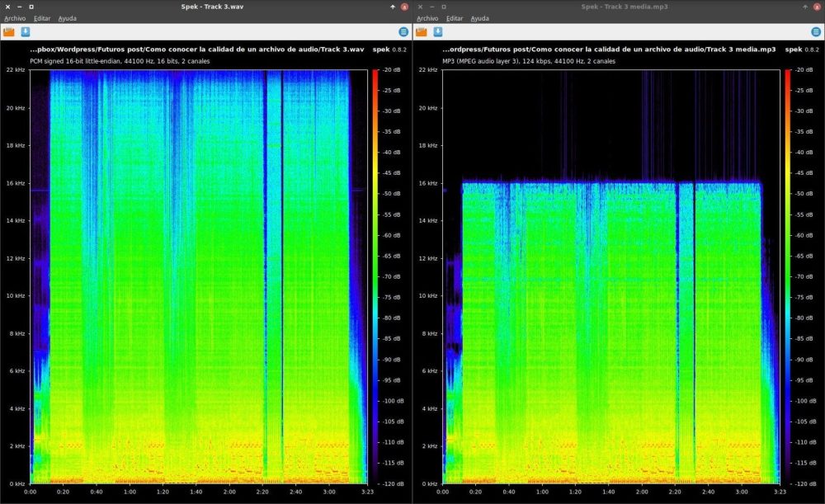Click the open file folder icon in Track 3.wav window
Screen dimensions: 825x504
pyautogui.click(x=9, y=32)
